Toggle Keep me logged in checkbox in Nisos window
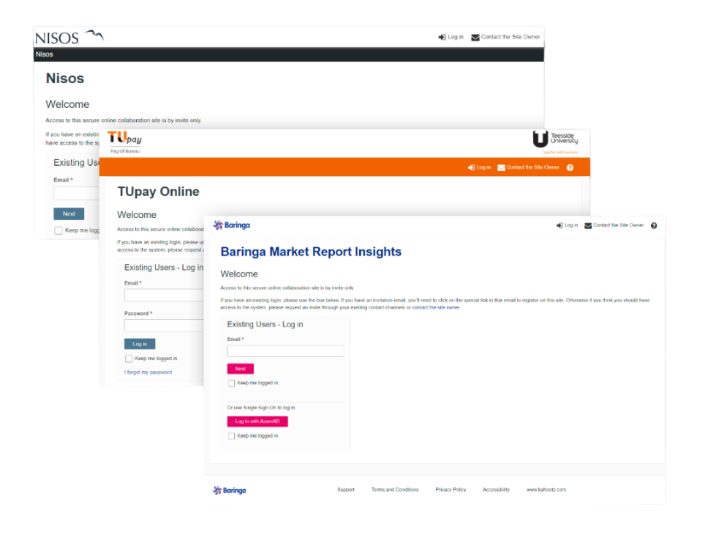 (58, 231)
